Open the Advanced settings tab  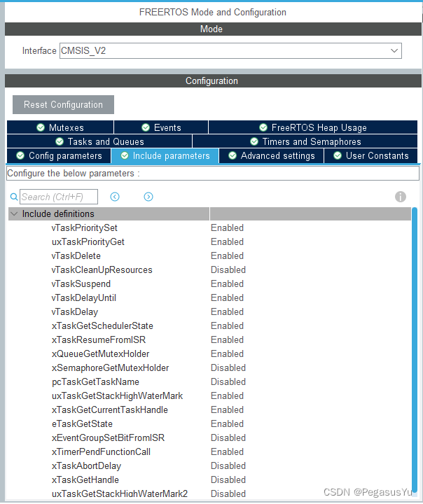point(272,155)
